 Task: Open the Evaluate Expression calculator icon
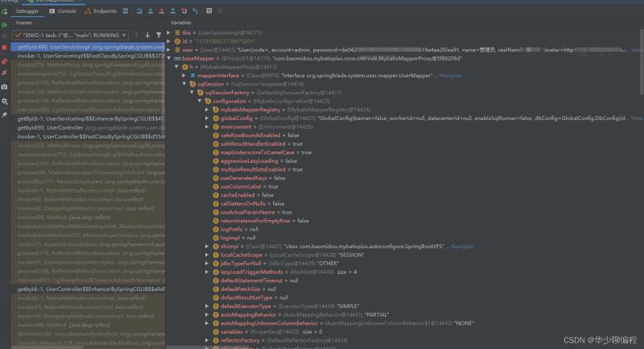pyautogui.click(x=209, y=11)
